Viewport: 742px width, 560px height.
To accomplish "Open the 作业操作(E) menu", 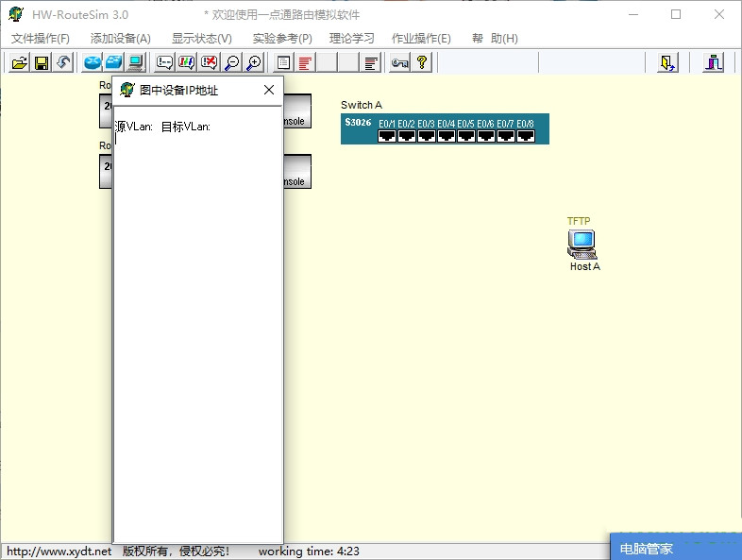I will click(421, 39).
